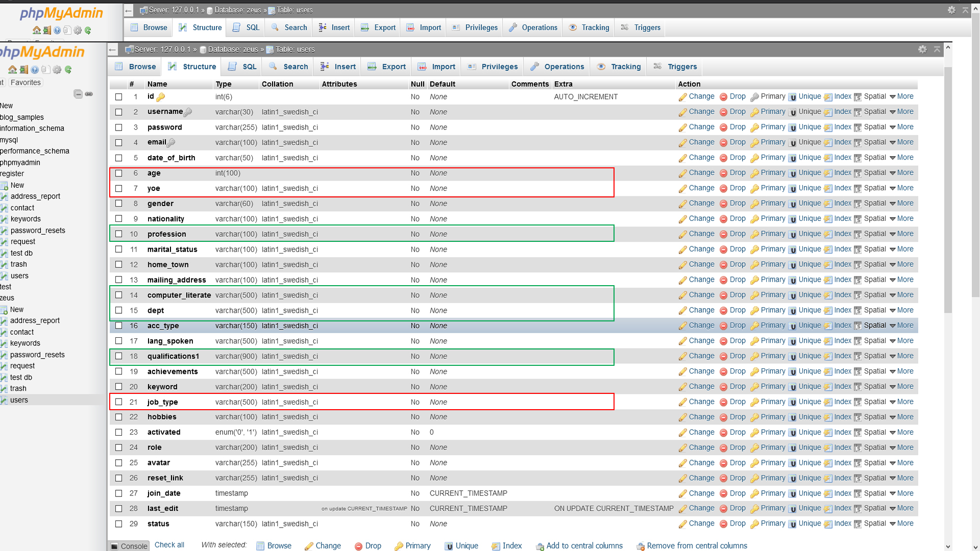This screenshot has width=980, height=551.
Task: Toggle the chain link icon above the database tree
Action: pyautogui.click(x=89, y=94)
